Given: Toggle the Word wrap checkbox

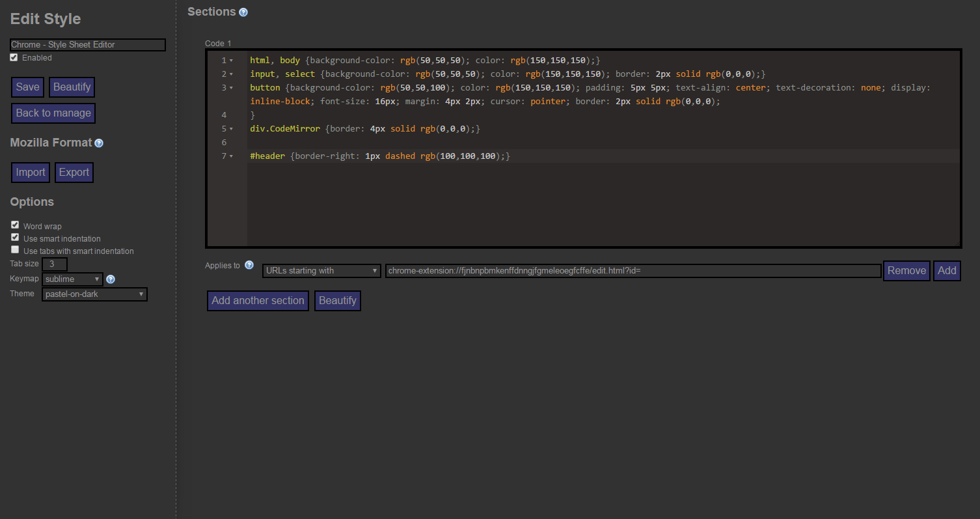Looking at the screenshot, I should 14,225.
